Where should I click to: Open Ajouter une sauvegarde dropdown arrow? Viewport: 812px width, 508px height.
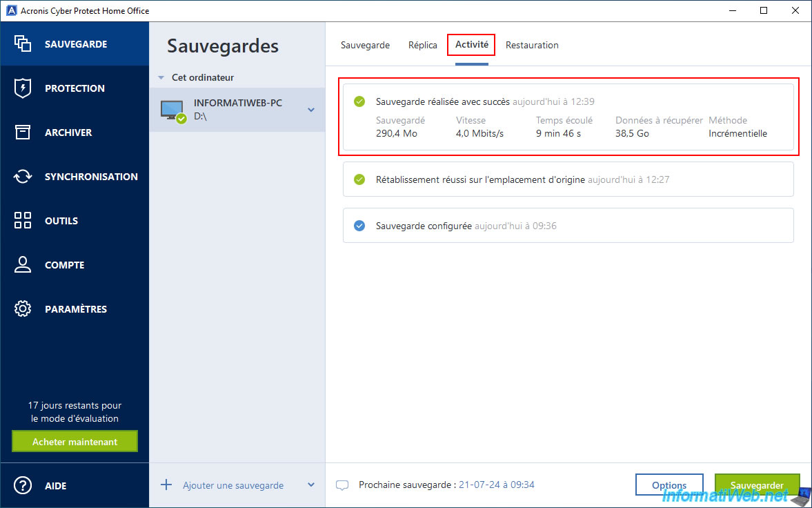pyautogui.click(x=311, y=485)
